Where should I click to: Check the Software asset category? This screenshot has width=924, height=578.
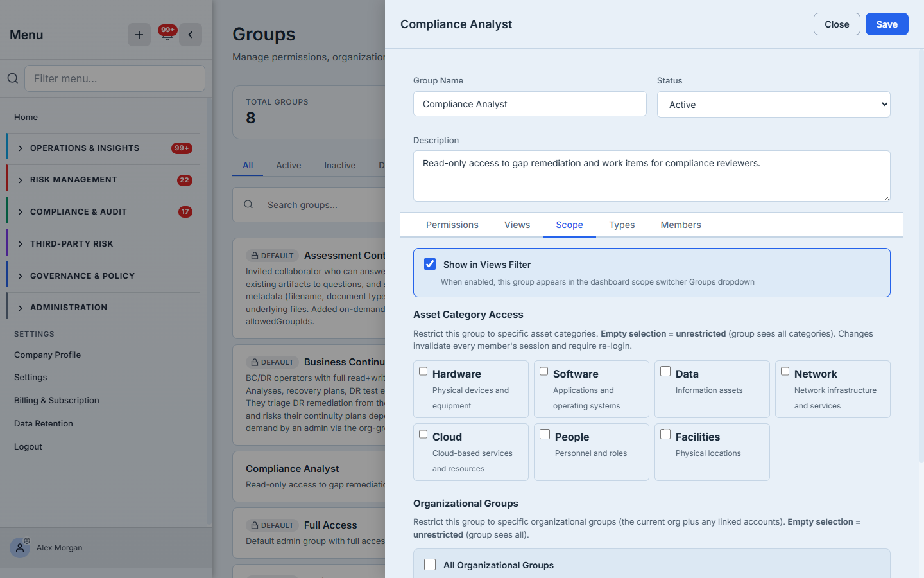tap(544, 371)
